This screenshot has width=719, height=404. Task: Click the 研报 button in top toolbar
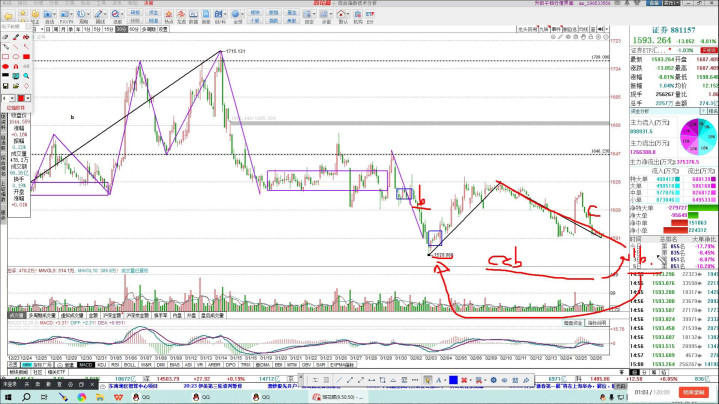(135, 13)
